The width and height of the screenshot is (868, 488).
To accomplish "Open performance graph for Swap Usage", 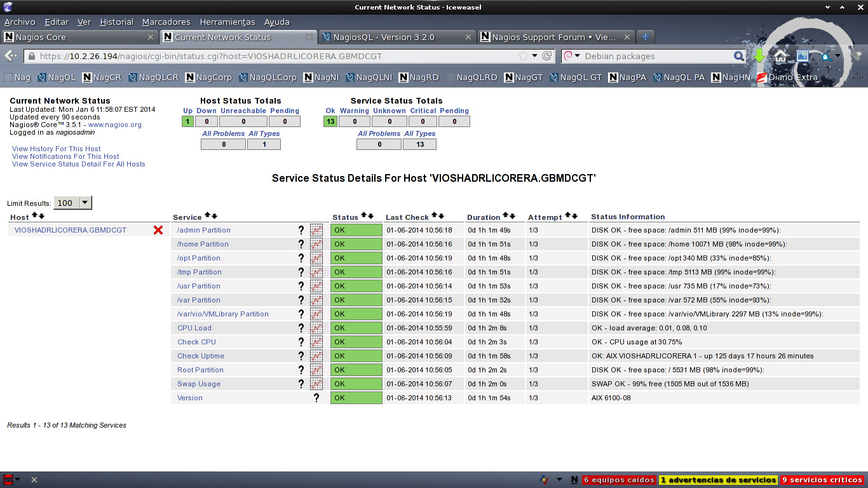I will click(x=316, y=384).
